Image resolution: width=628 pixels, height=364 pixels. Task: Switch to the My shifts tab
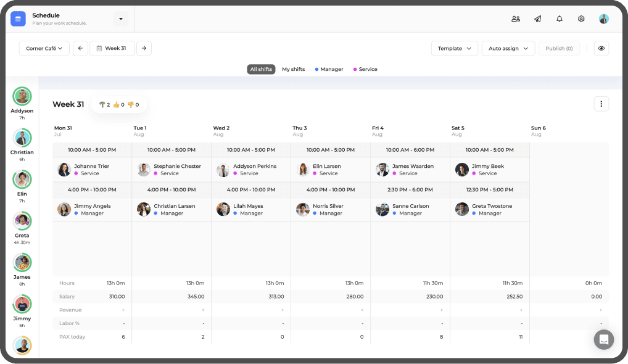tap(293, 70)
